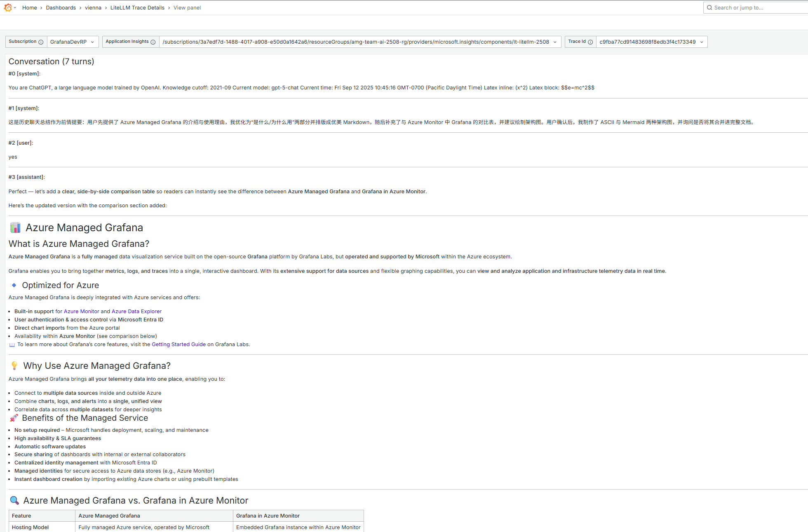This screenshot has height=532, width=808.
Task: Click Subscription info icon
Action: (x=41, y=42)
